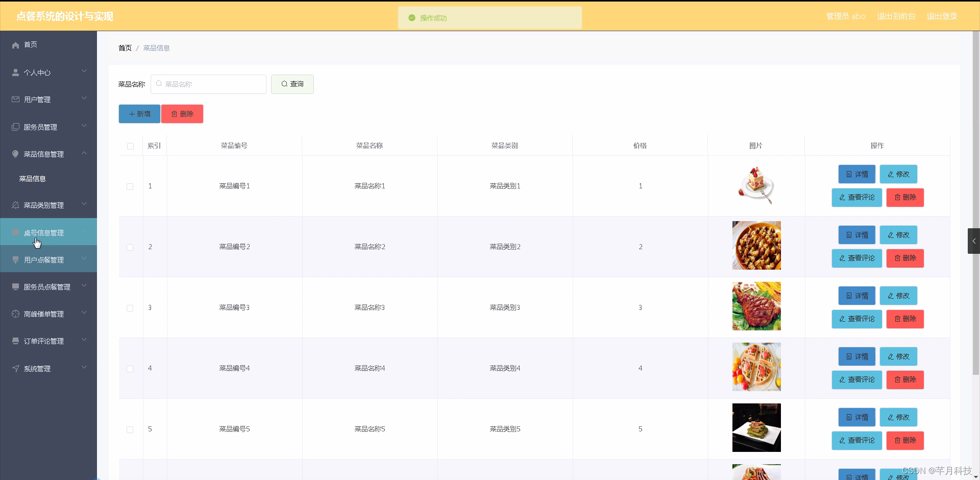Click the magnifier icon inside search box
The width and height of the screenshot is (980, 480).
[x=160, y=84]
